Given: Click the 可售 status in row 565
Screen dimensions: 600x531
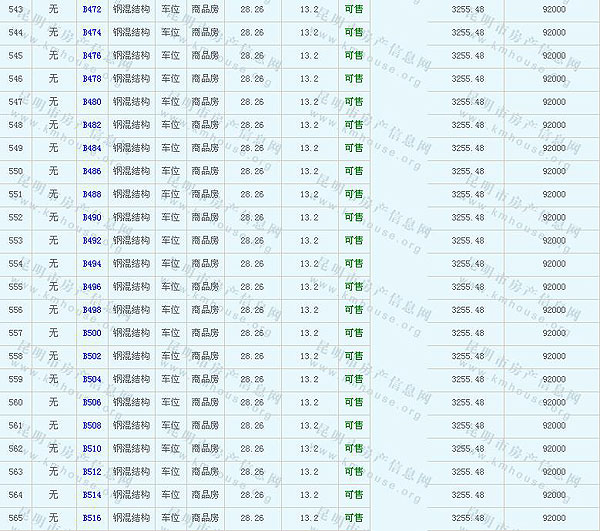Looking at the screenshot, I should 353,518.
